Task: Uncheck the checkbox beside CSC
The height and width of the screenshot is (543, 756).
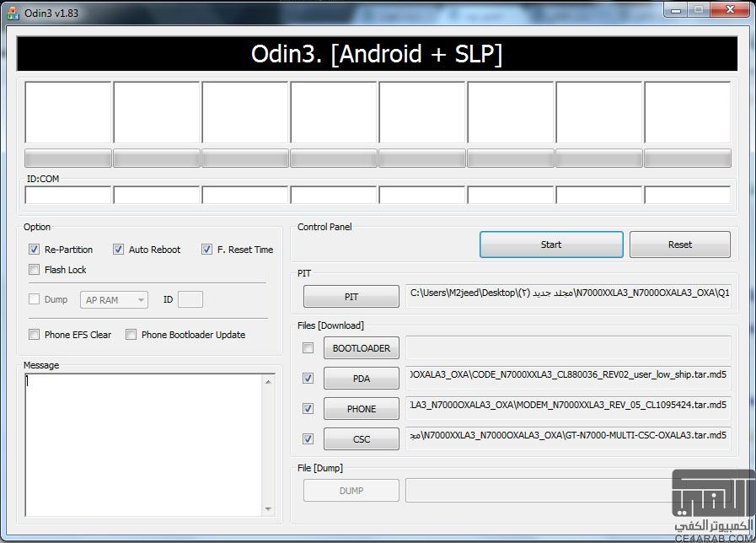Action: pos(308,439)
